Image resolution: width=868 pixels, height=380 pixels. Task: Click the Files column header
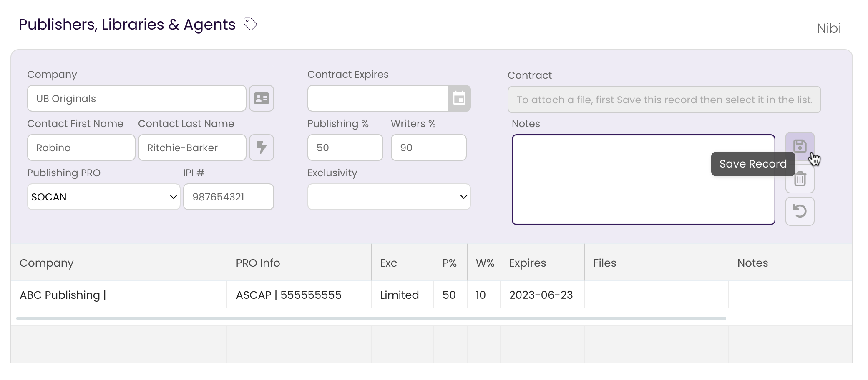[x=657, y=263]
